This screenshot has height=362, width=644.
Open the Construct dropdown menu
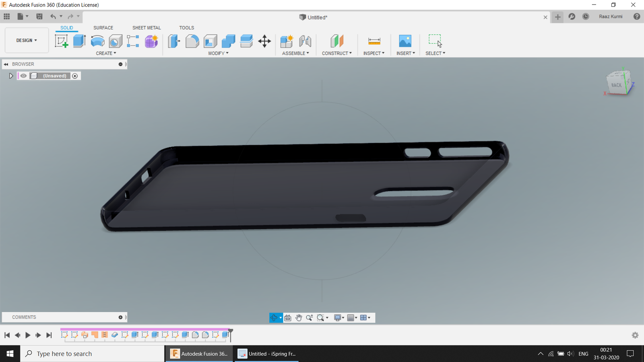tap(337, 53)
